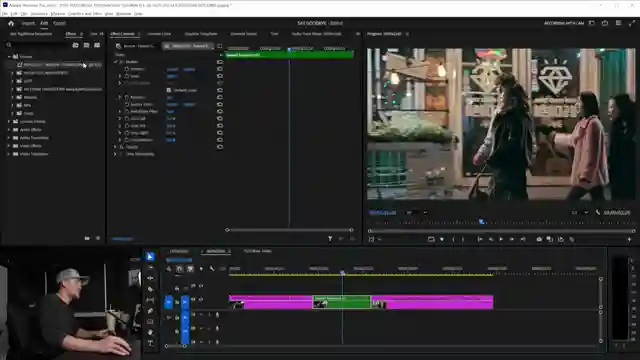The image size is (640, 360).
Task: Open the File menu
Action: [4, 13]
